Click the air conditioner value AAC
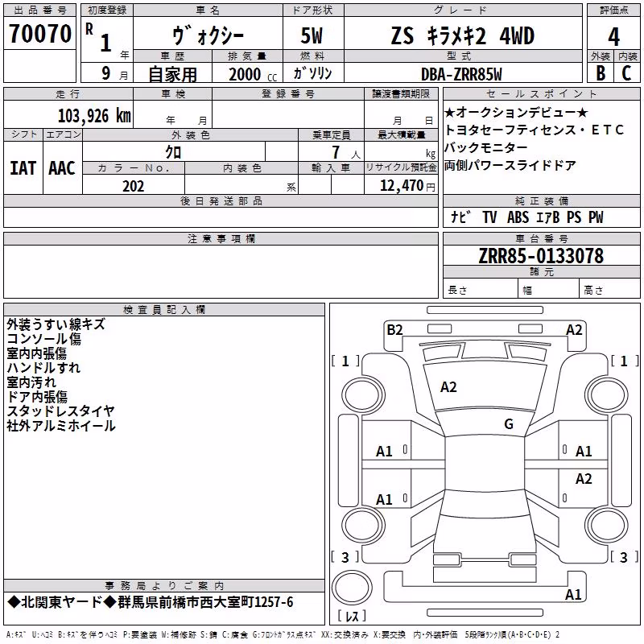The height and width of the screenshot is (644, 644). [x=62, y=168]
